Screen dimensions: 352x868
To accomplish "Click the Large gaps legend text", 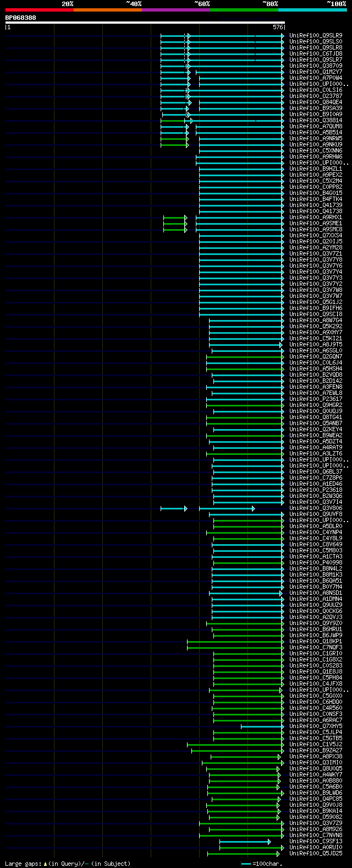I will 68,864.
